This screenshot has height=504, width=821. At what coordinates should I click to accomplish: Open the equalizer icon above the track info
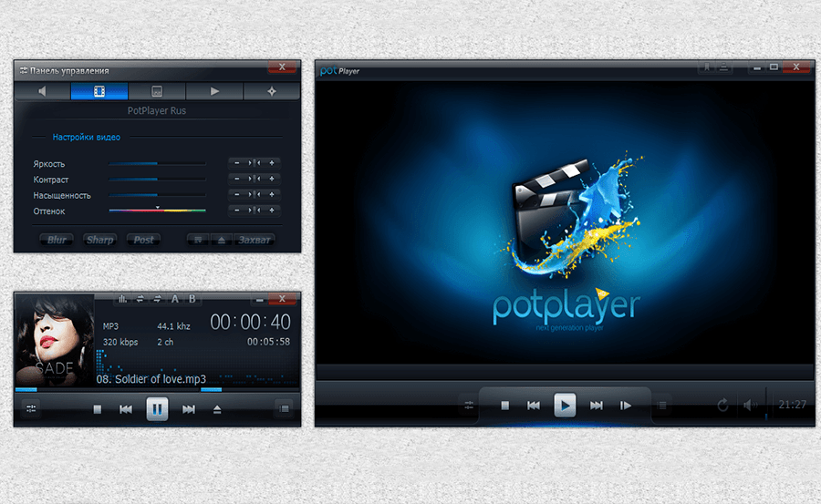122,298
